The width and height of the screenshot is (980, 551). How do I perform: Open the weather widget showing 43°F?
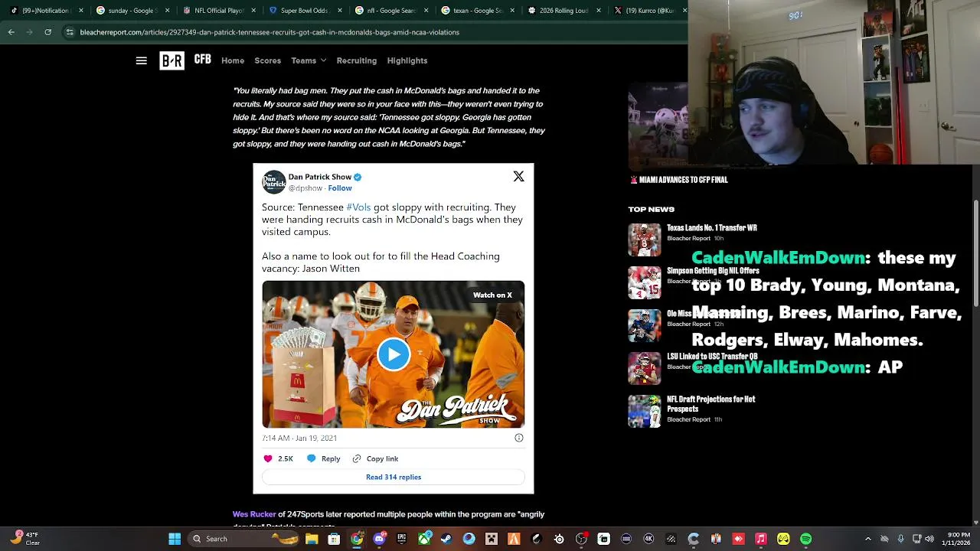click(x=24, y=539)
